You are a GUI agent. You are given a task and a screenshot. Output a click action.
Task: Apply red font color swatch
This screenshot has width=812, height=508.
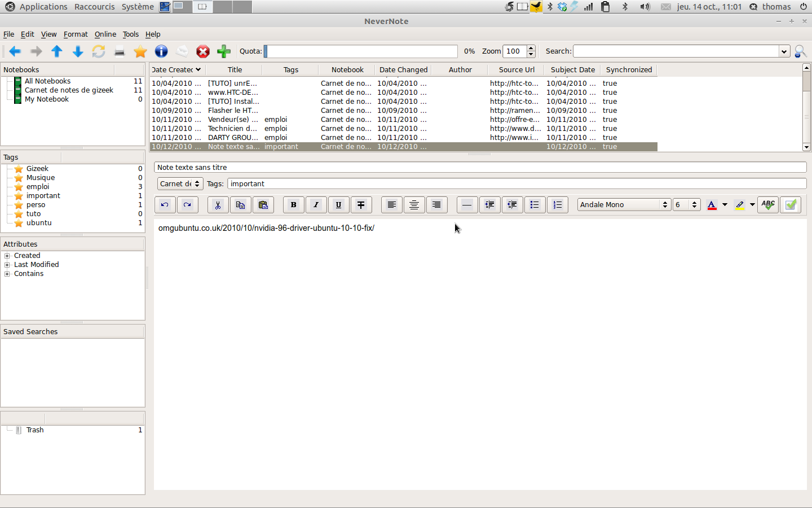(x=712, y=205)
